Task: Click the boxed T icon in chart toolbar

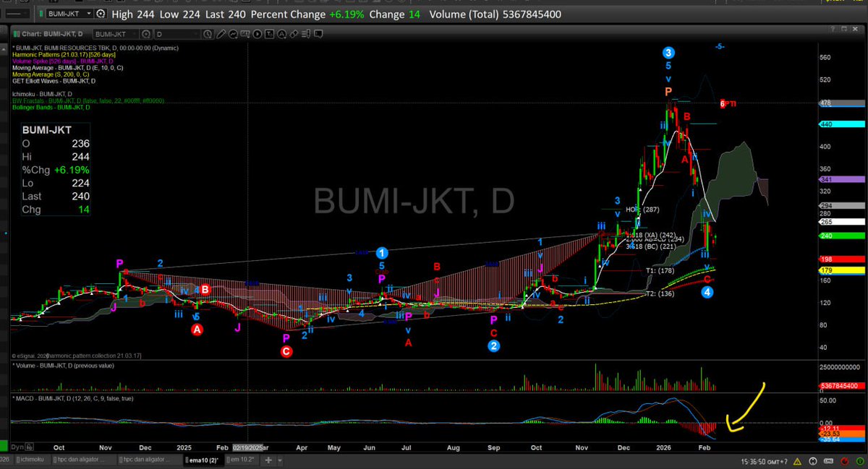Action: [269, 34]
